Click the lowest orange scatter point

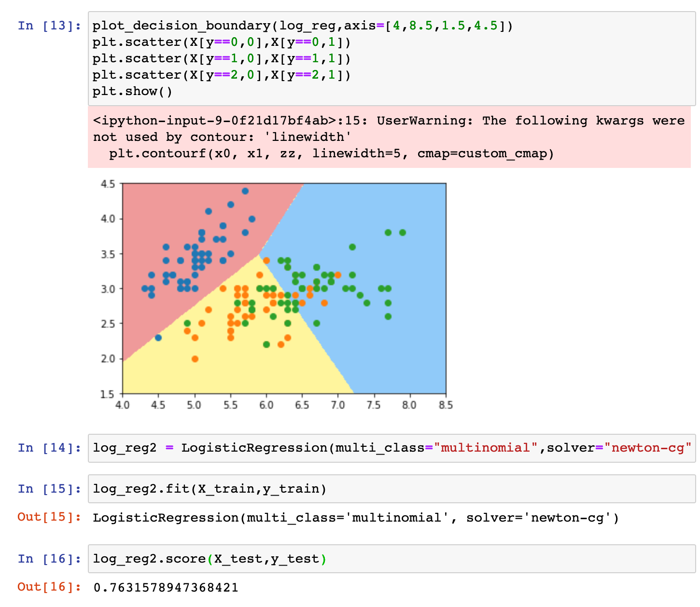(x=195, y=359)
